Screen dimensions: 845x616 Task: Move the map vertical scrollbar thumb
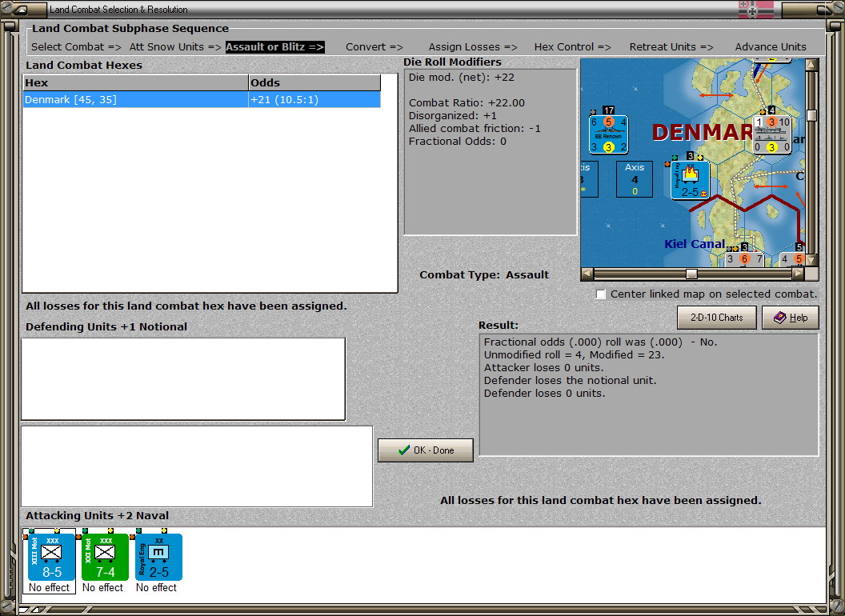(x=811, y=116)
